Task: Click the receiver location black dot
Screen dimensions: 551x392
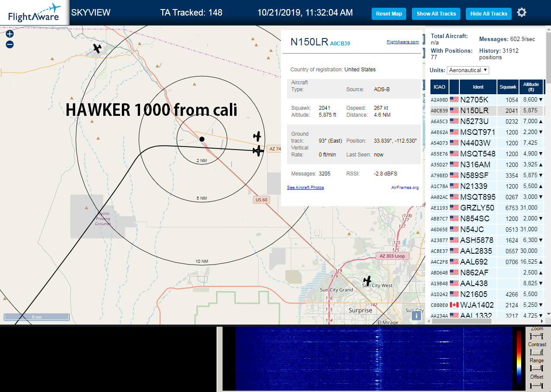Action: (202, 139)
